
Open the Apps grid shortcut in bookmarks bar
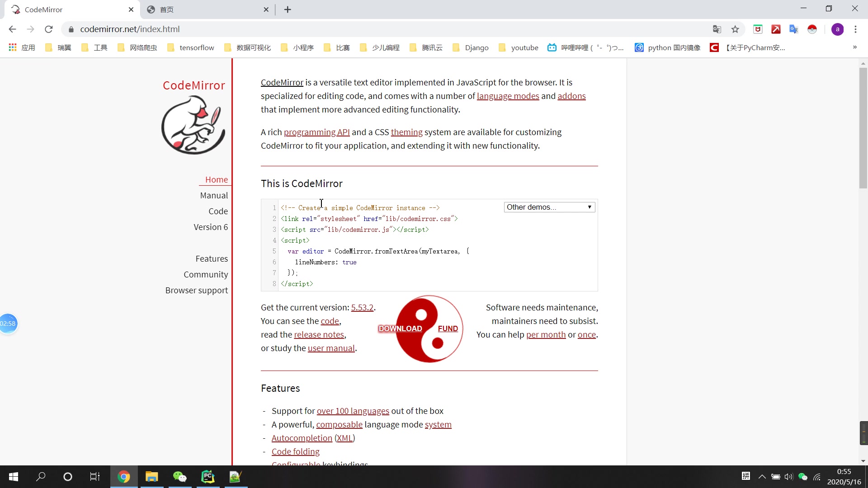tap(21, 47)
